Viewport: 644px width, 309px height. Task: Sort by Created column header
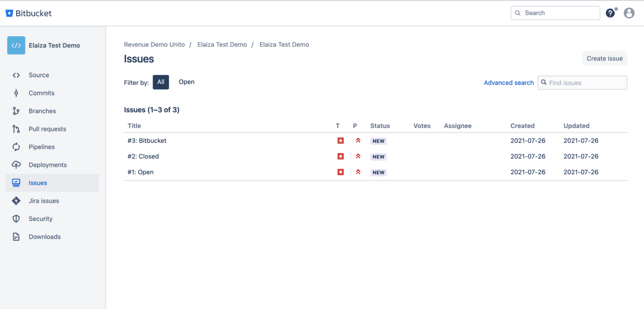[x=522, y=126]
